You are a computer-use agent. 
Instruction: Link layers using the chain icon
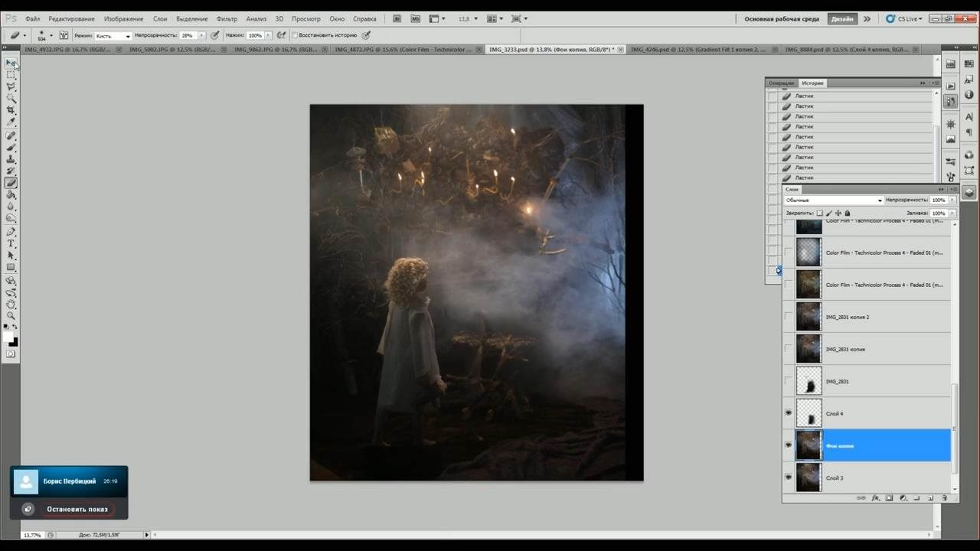pos(861,498)
